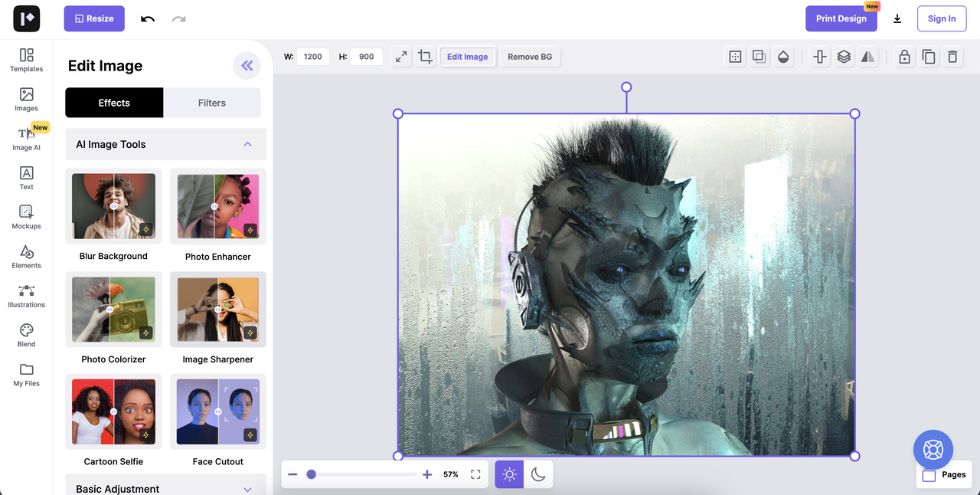Image resolution: width=980 pixels, height=495 pixels.
Task: Switch to the Filters tab
Action: tap(212, 103)
